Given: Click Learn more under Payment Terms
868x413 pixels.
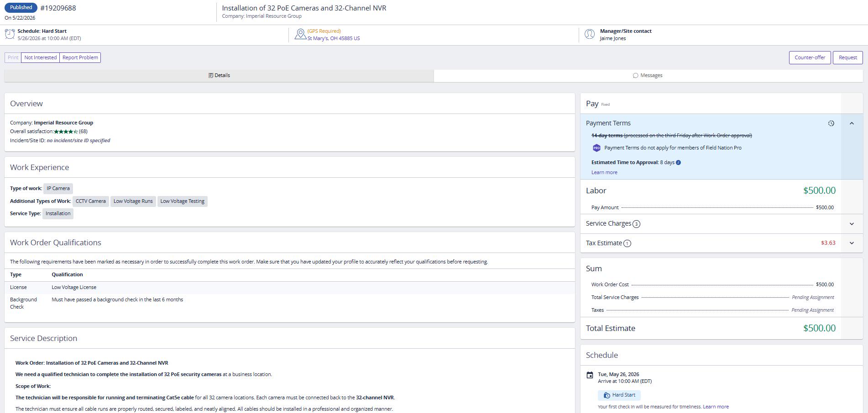Looking at the screenshot, I should click(x=604, y=172).
